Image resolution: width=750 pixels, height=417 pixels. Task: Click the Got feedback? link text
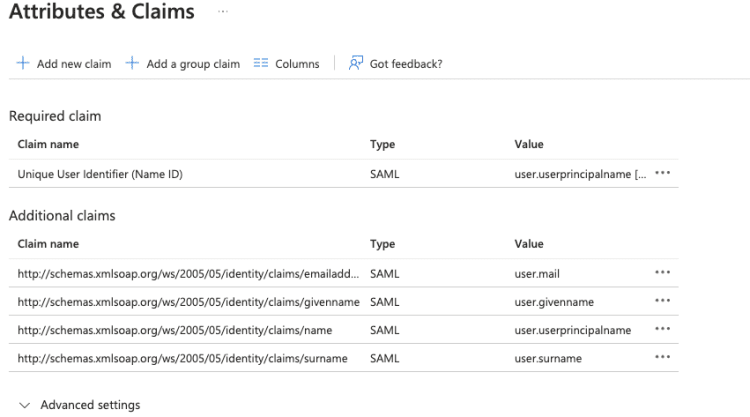tap(406, 64)
